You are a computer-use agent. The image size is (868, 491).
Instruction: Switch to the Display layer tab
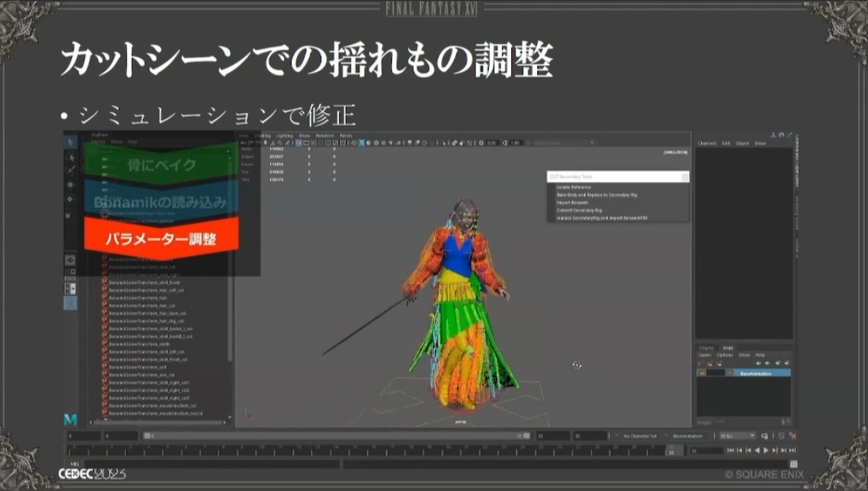[707, 348]
